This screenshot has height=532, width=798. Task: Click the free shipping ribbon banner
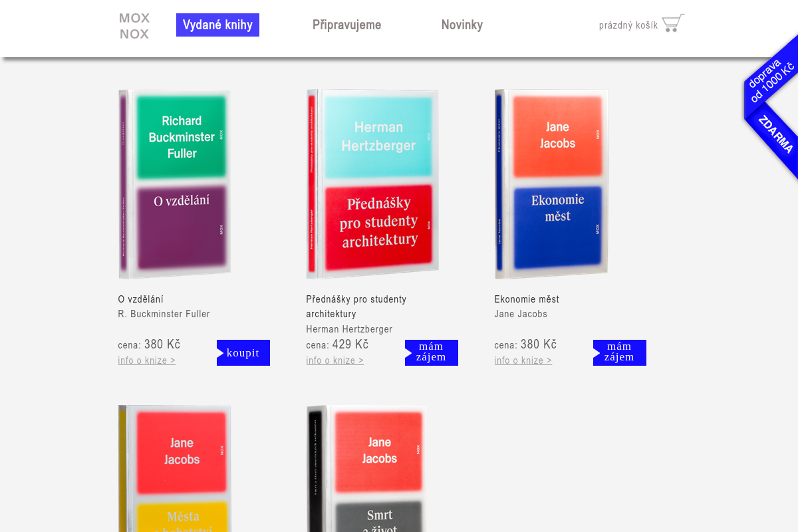(x=772, y=106)
